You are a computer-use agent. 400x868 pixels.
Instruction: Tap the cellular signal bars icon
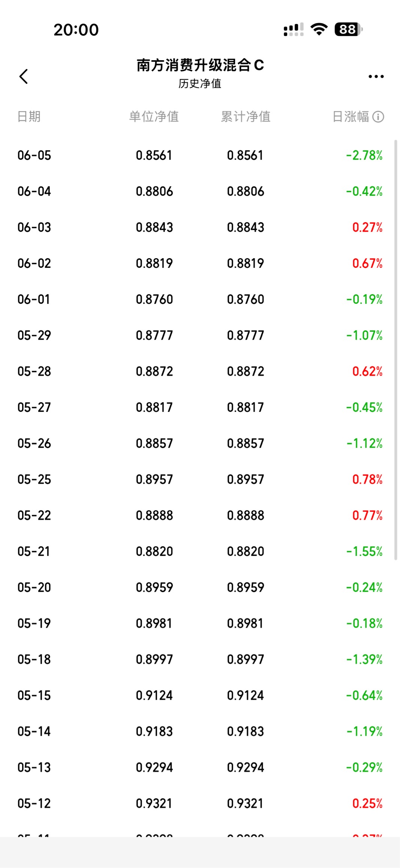point(294,30)
